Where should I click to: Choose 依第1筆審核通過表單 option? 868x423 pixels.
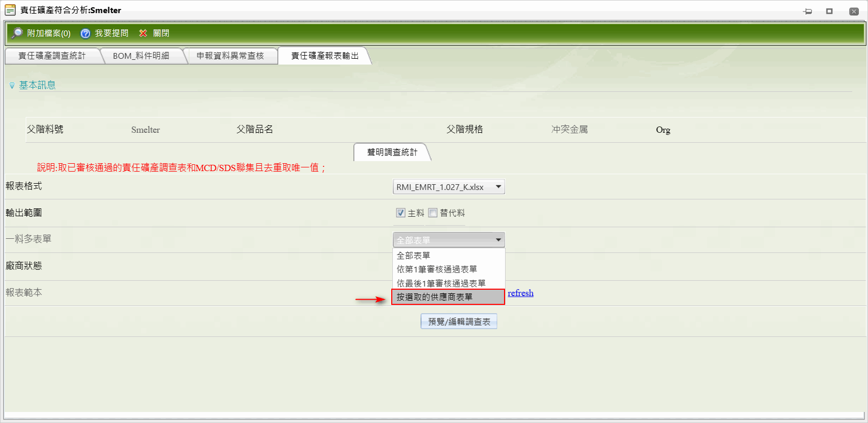(449, 269)
